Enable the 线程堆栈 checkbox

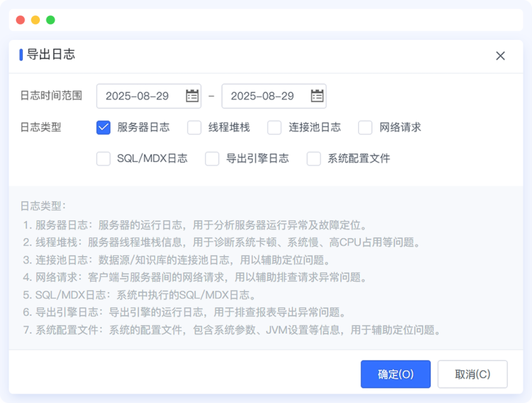(x=195, y=128)
